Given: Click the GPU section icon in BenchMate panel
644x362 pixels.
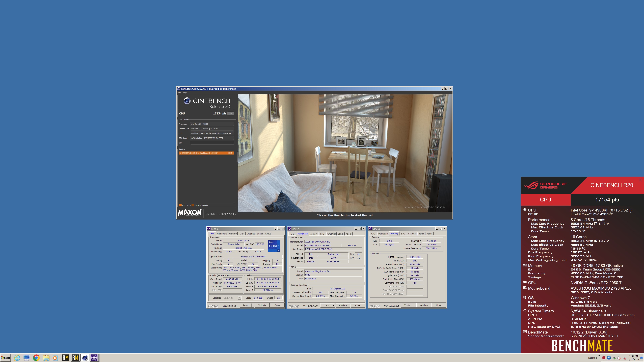Looking at the screenshot, I should tap(525, 282).
